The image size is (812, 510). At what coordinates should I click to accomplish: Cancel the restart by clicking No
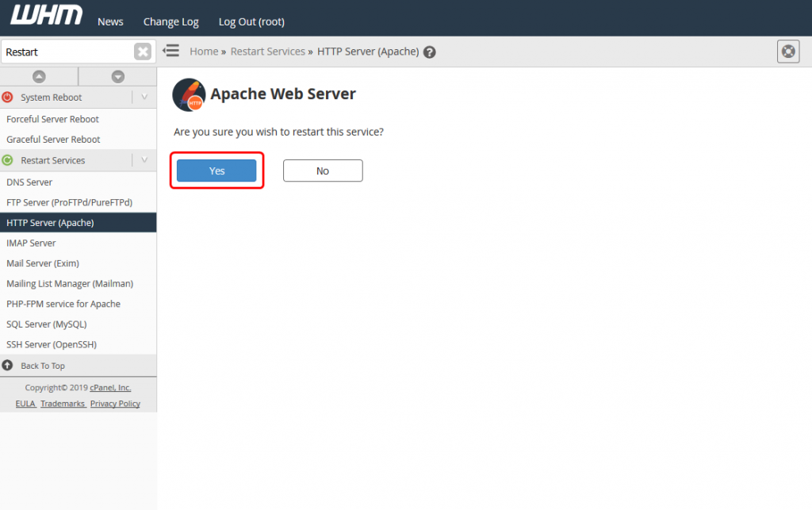[323, 170]
